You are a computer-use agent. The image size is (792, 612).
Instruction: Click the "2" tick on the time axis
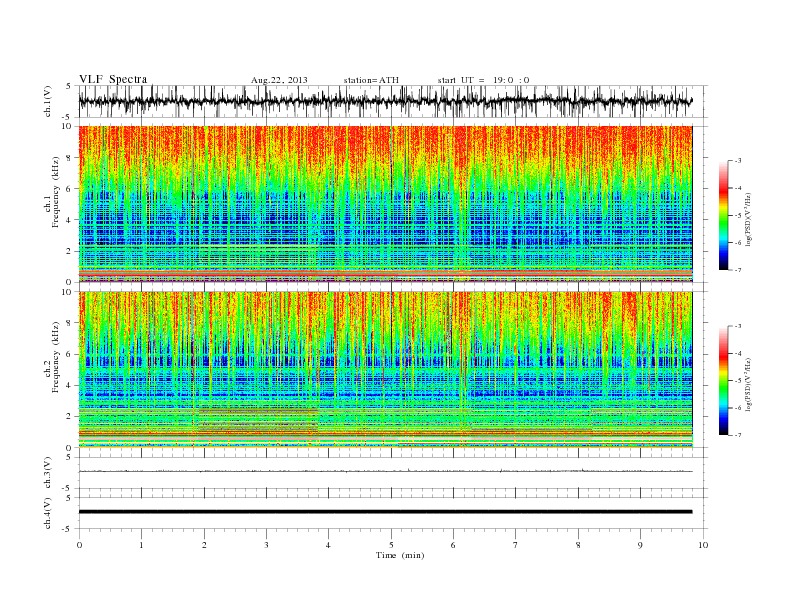(x=204, y=545)
